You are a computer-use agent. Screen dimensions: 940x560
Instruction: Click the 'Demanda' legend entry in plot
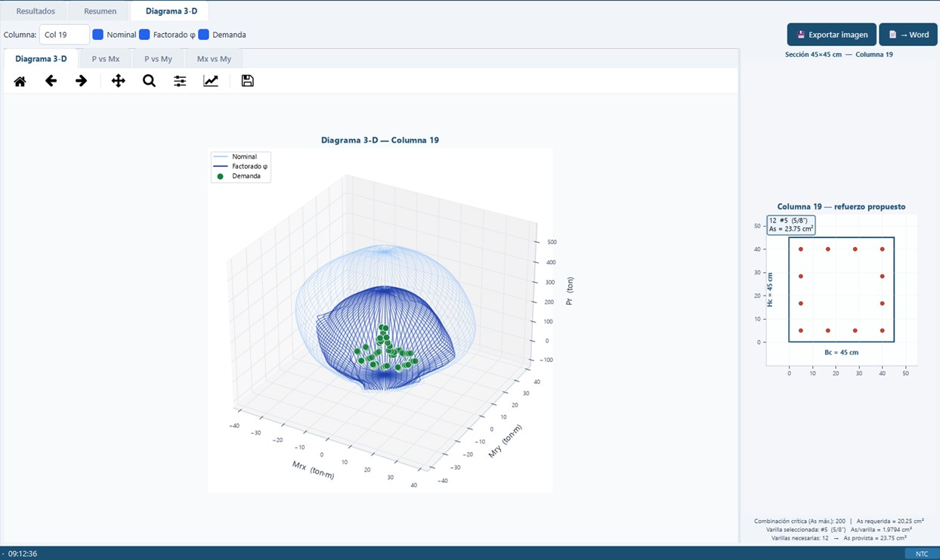239,176
